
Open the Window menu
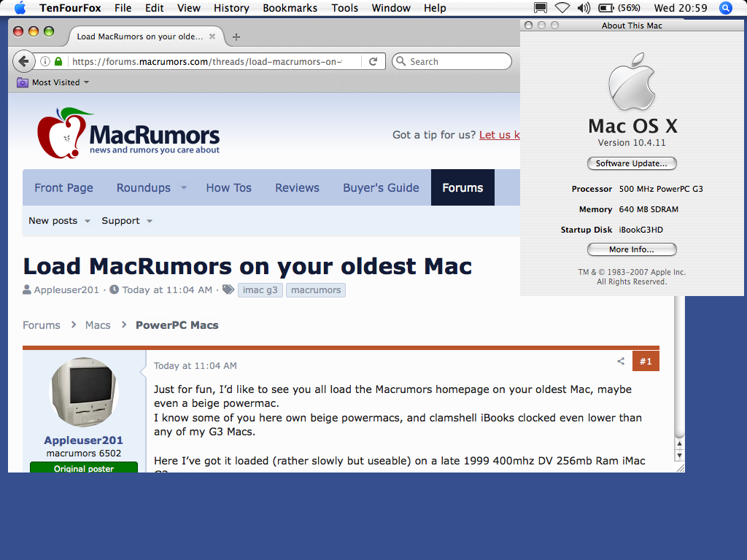coord(391,8)
